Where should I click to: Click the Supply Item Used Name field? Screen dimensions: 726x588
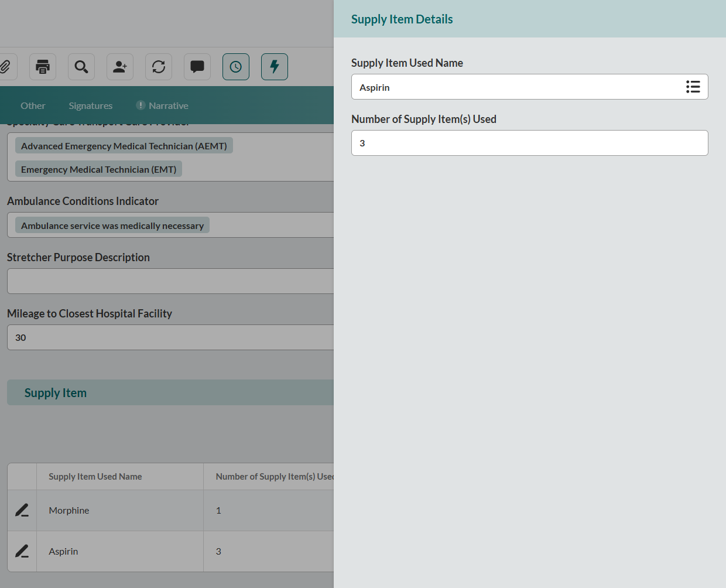click(515, 87)
